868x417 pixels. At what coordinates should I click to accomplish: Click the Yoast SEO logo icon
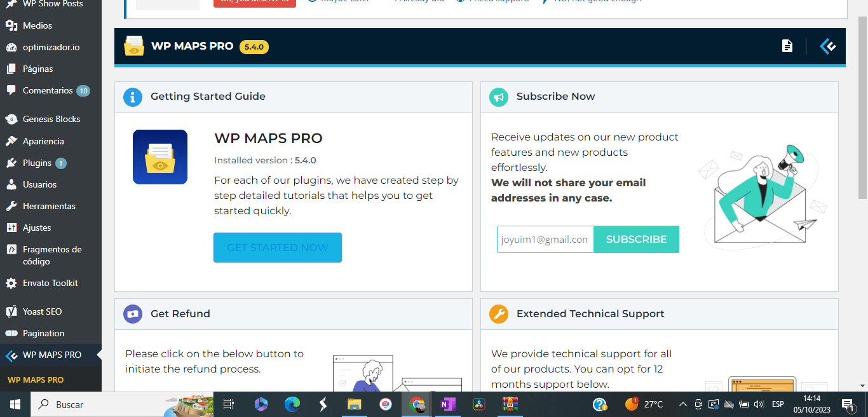coord(11,311)
